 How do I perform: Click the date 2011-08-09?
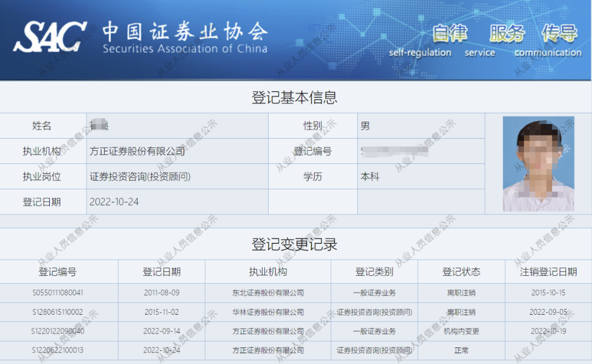click(x=162, y=293)
